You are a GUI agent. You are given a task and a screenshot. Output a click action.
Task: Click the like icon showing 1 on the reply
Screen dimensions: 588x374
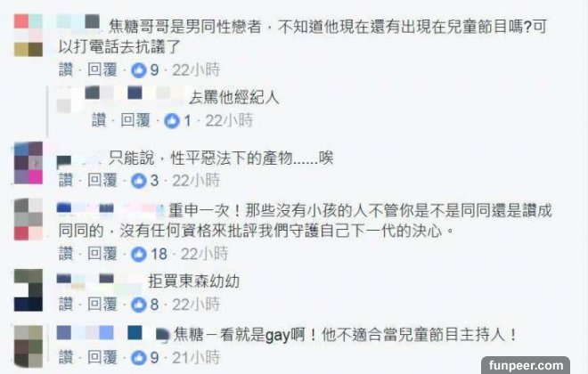[x=172, y=121]
